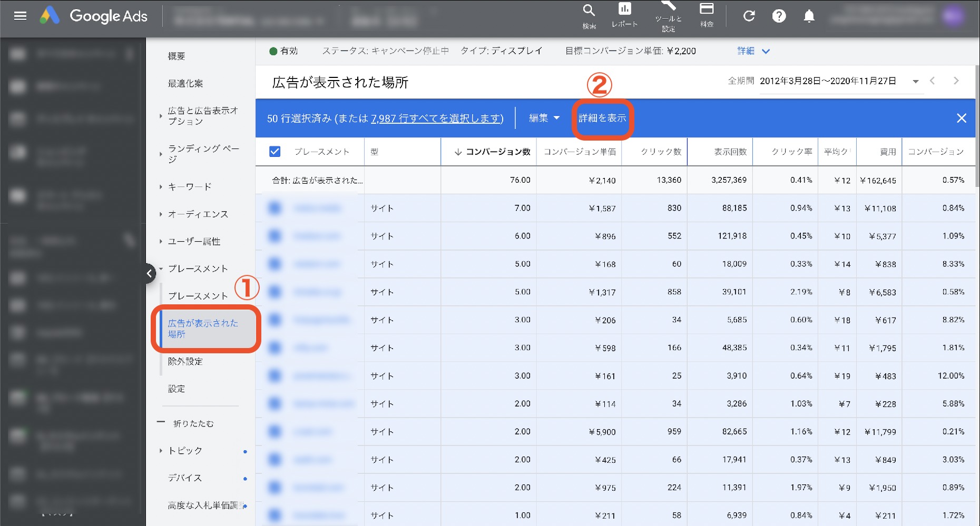Image resolution: width=980 pixels, height=526 pixels.
Task: Open the help icon
Action: [779, 16]
